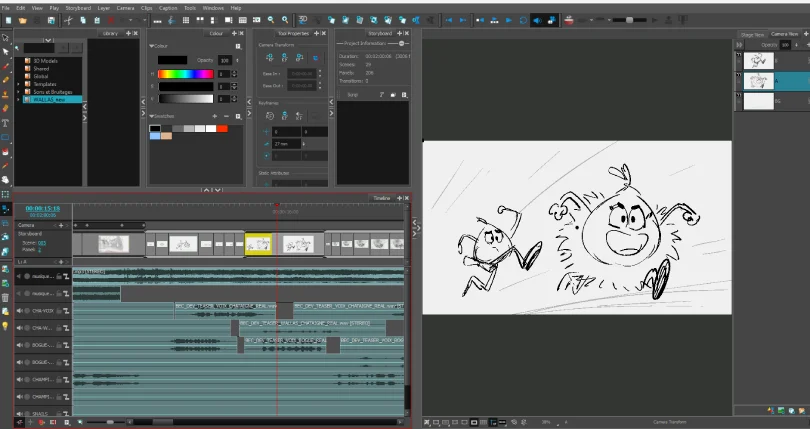
Task: Click the Play button in playback toolbar
Action: click(509, 20)
